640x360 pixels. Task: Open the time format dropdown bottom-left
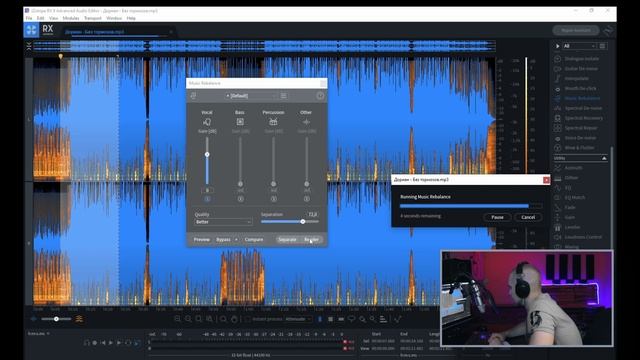pyautogui.click(x=39, y=333)
